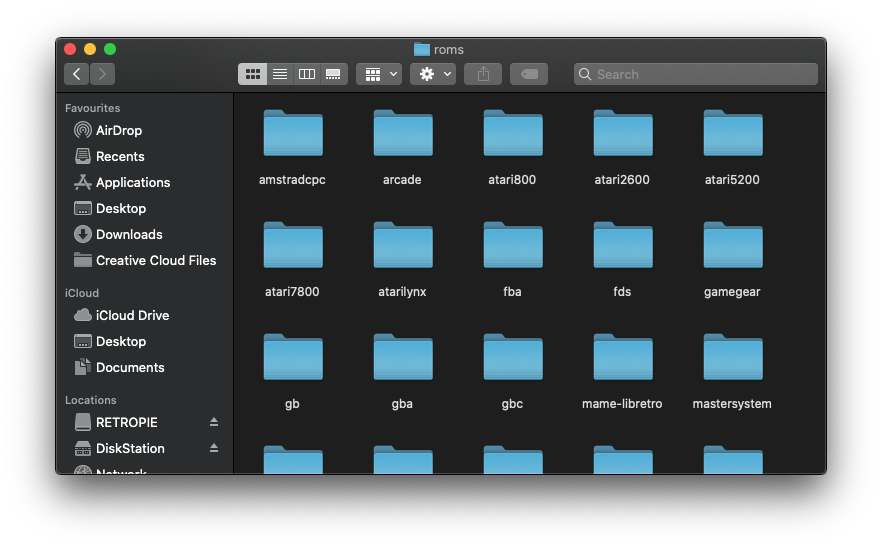Open Creative Cloud Files in sidebar
Screen dimensions: 882x548
(145, 260)
